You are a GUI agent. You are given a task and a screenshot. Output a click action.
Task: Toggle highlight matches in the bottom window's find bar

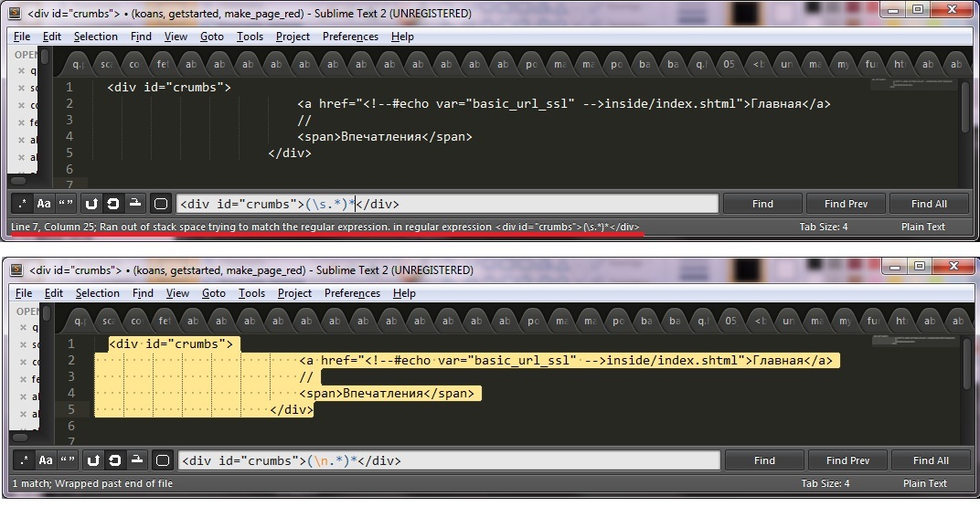coord(161,460)
